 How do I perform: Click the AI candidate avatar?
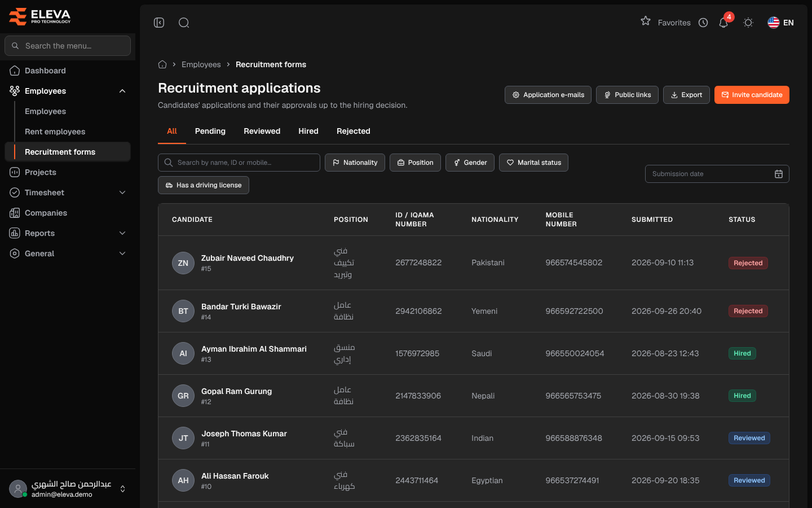click(183, 353)
